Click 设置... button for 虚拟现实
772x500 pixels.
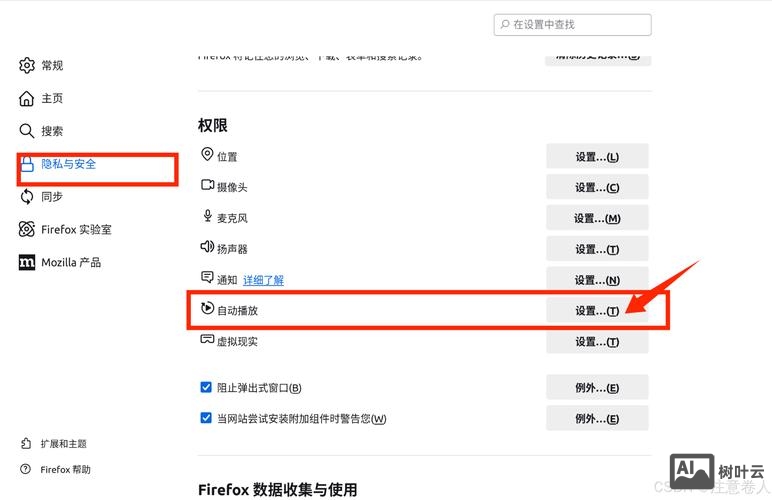coord(597,342)
